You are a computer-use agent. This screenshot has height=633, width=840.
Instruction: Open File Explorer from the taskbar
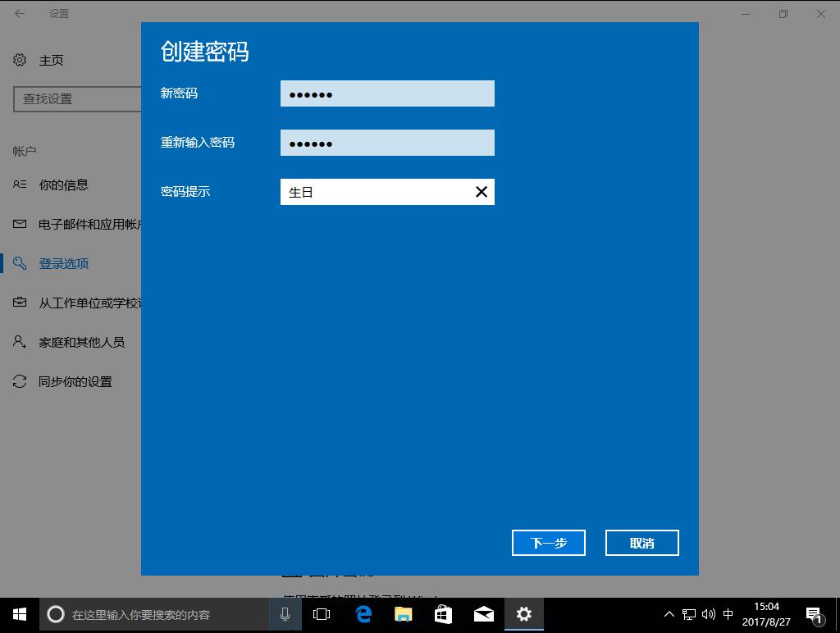click(x=403, y=613)
